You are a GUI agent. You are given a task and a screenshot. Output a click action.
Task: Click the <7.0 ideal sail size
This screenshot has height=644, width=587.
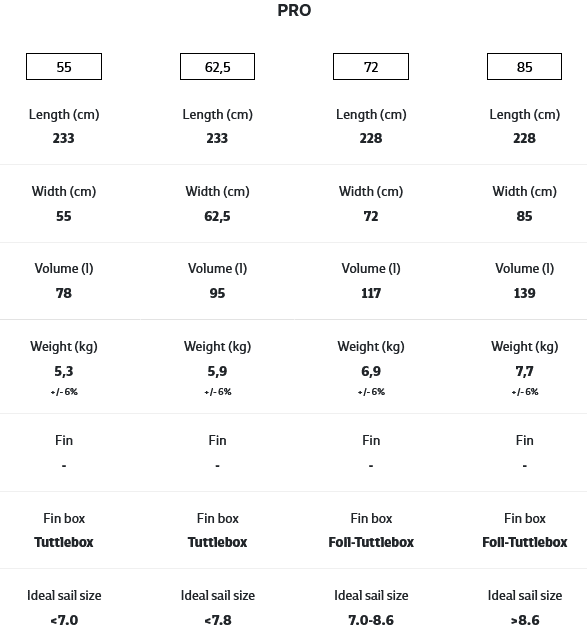pos(64,620)
